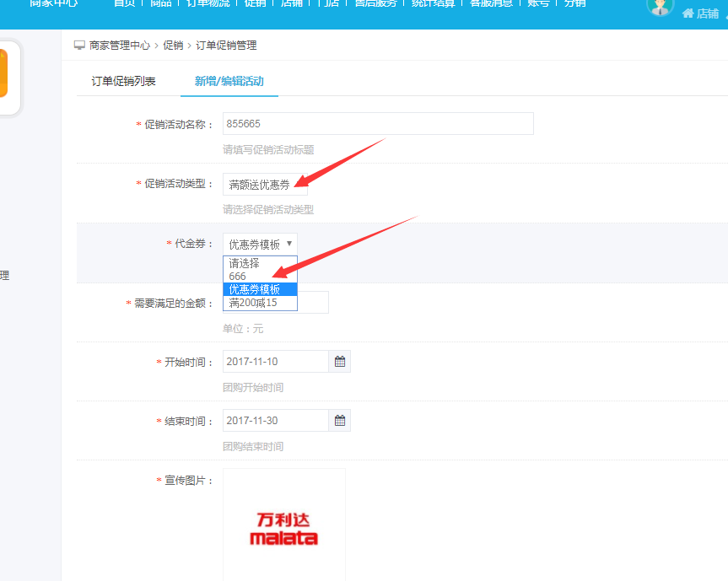Open the start date calendar picker
The width and height of the screenshot is (728, 581).
(340, 362)
